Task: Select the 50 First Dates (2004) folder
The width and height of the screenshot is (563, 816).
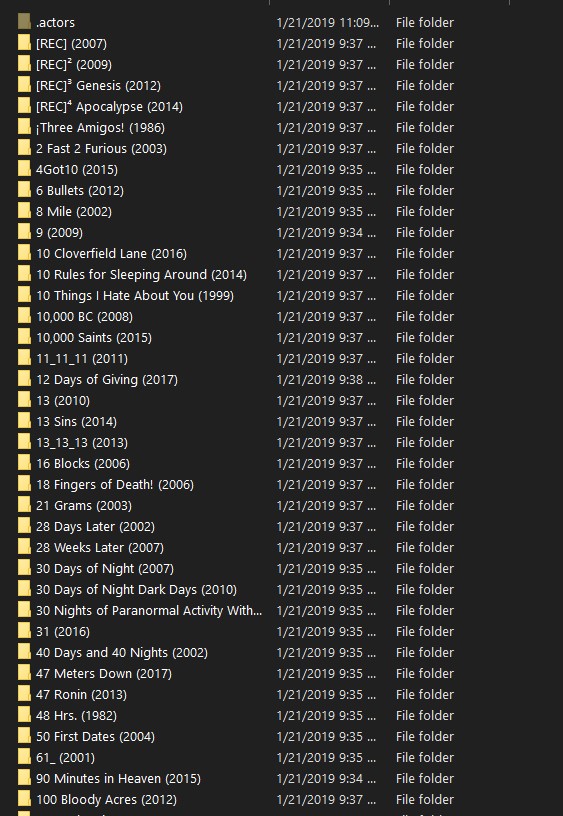Action: coord(95,736)
